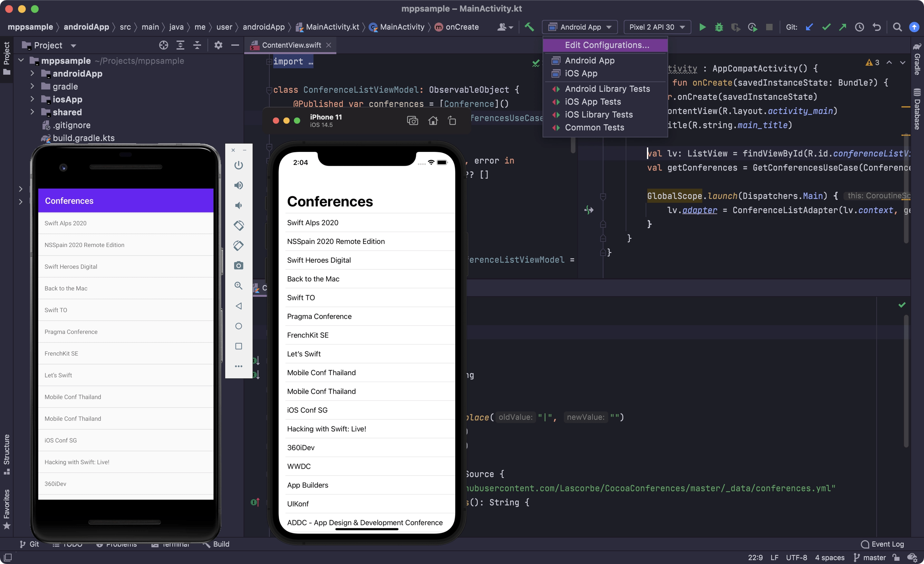This screenshot has height=564, width=924.
Task: Open the Pixel 2 API 30 device dropdown
Action: (657, 27)
